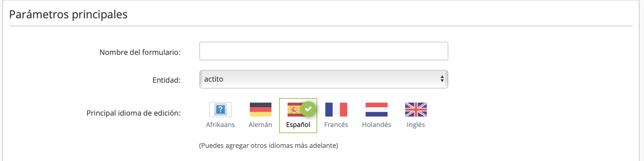Select the Español language label
This screenshot has height=161, width=644.
click(298, 125)
